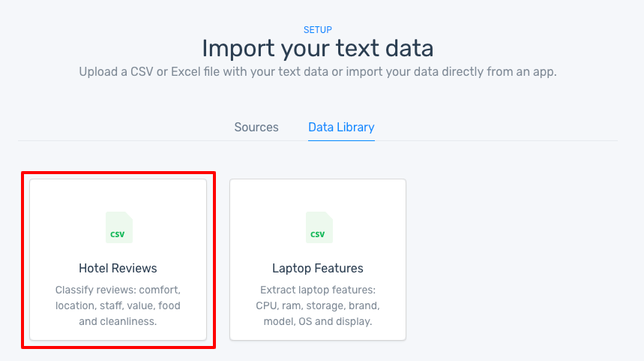Viewport: 644px width, 361px height.
Task: Click 'Classify reviews: comfort' line in Hotel card
Action: click(x=118, y=290)
